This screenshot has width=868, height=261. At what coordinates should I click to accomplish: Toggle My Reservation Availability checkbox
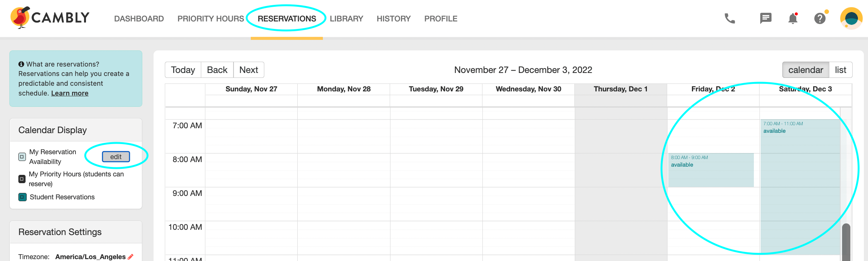[x=22, y=157]
